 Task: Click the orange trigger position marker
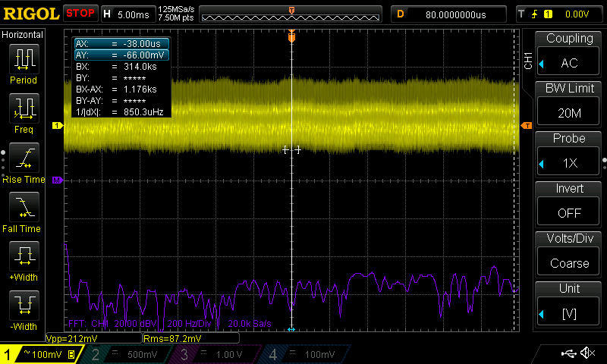point(291,37)
